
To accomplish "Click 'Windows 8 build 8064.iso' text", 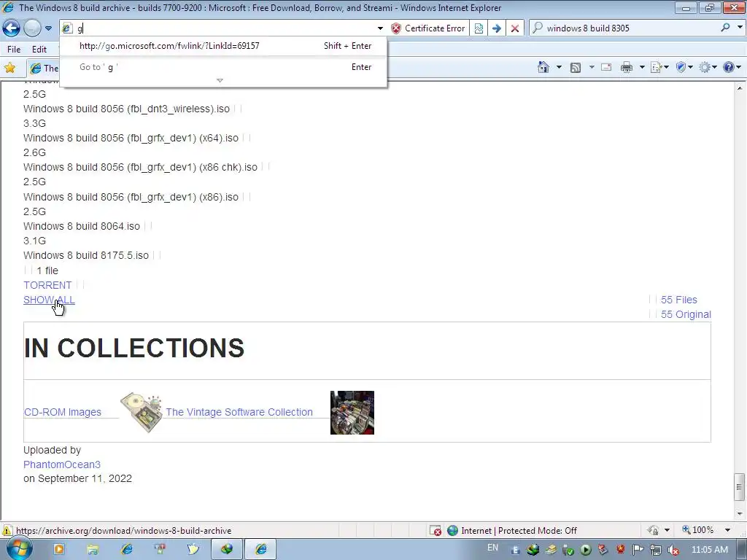I will 82,226.
